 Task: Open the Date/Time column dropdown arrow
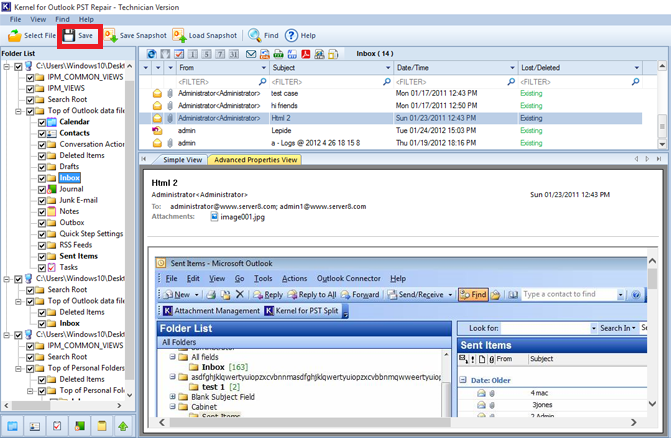coord(512,68)
